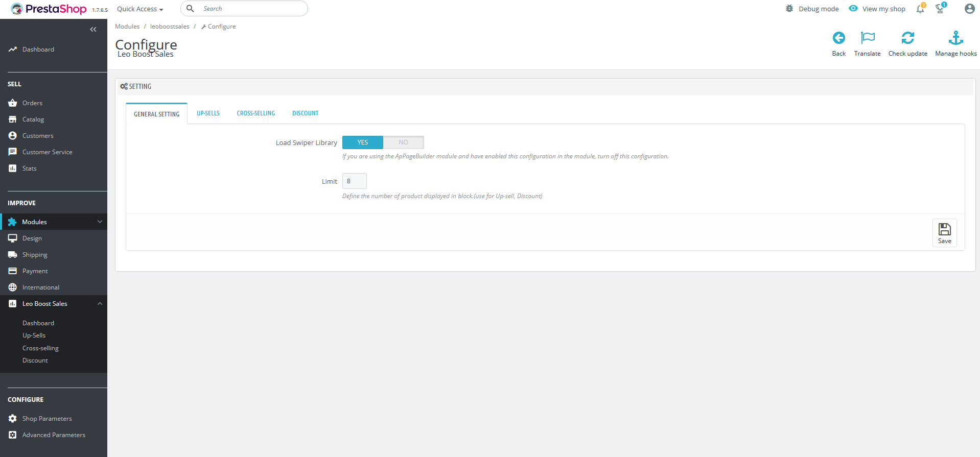Click the Payment label in sidebar

(x=35, y=271)
